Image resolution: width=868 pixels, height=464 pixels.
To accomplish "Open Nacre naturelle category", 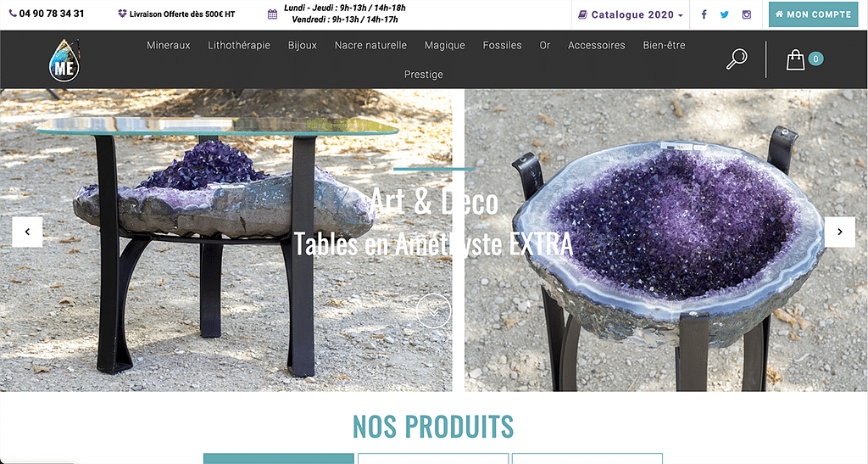I will point(371,46).
